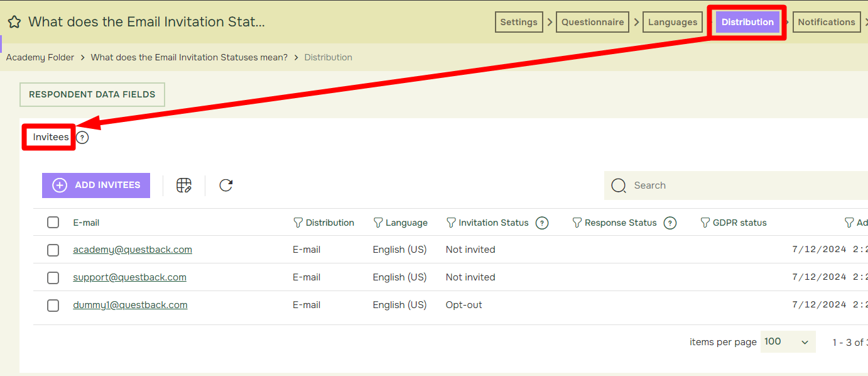Open the items per page dropdown
This screenshot has width=868, height=376.
click(788, 341)
